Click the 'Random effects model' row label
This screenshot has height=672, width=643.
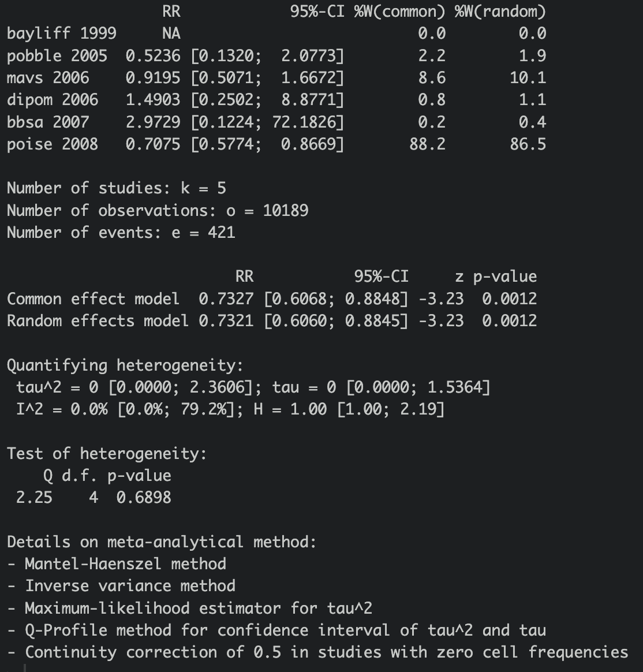98,320
